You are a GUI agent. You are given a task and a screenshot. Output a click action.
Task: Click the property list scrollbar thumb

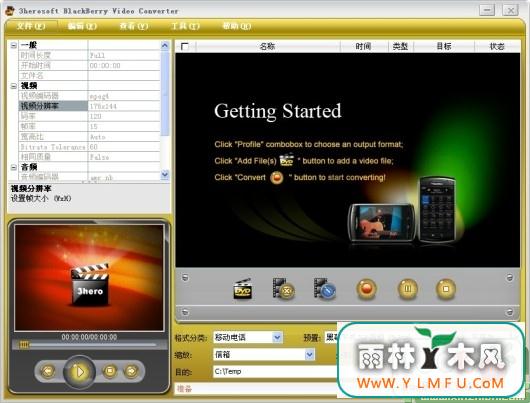165,93
